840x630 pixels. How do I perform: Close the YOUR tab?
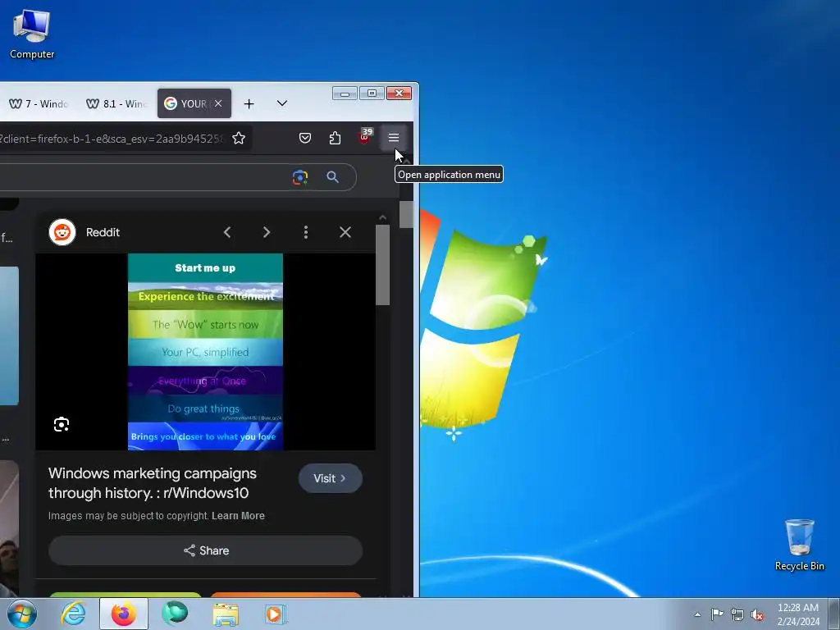pyautogui.click(x=218, y=103)
